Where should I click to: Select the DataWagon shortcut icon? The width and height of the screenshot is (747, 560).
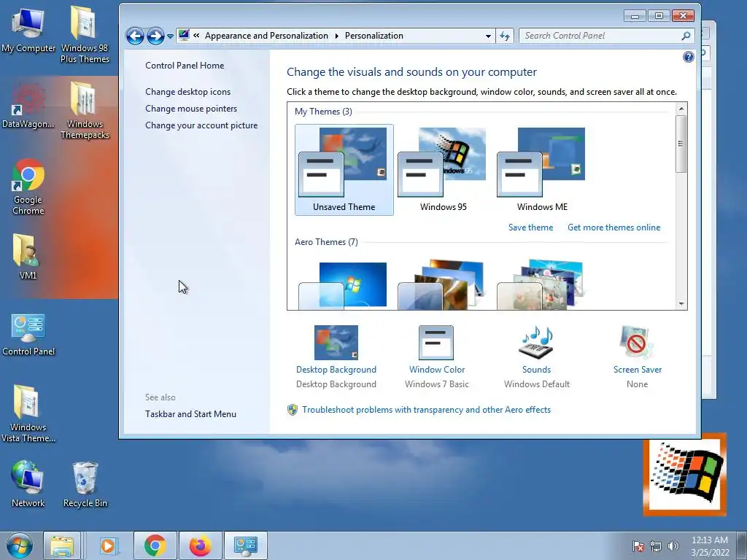click(28, 106)
